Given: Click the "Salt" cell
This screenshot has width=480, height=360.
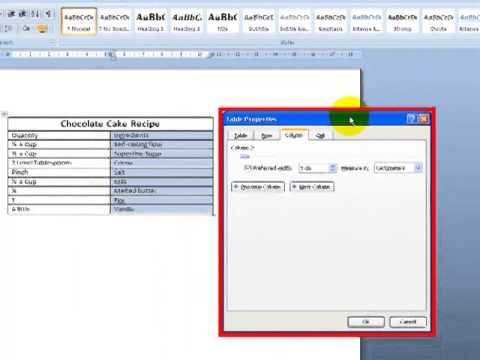Looking at the screenshot, I should point(161,172).
